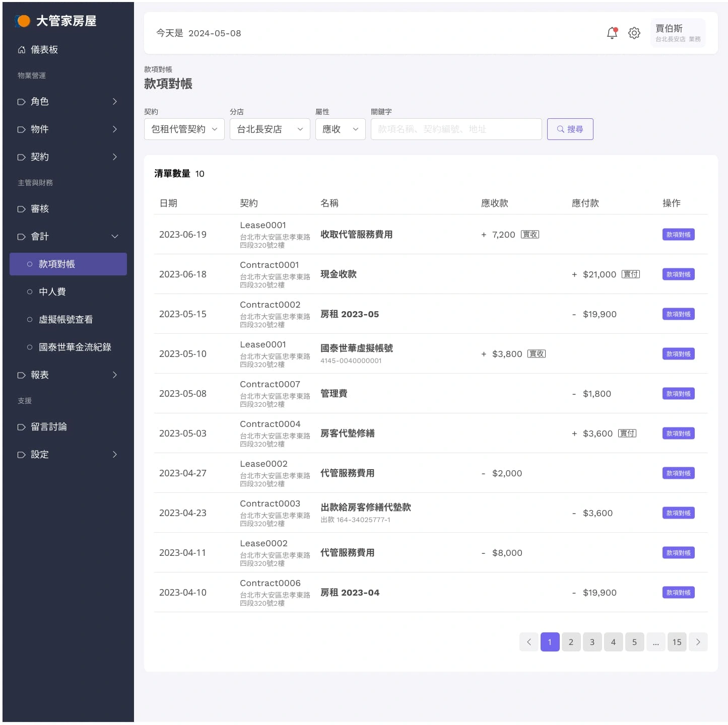Image resolution: width=728 pixels, height=725 pixels.
Task: Open 虛擬帳號查看 in the sidebar menu
Action: (x=67, y=319)
